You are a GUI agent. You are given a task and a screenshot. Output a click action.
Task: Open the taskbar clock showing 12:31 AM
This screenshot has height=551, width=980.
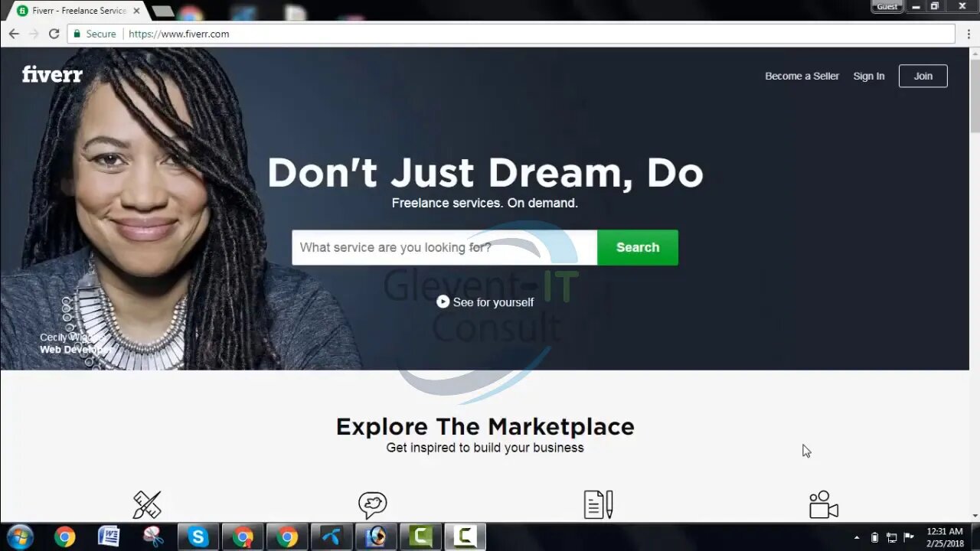(945, 537)
